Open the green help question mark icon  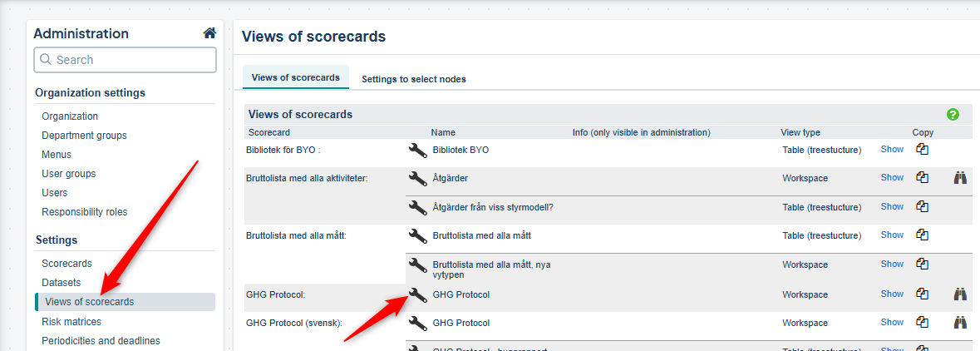953,115
